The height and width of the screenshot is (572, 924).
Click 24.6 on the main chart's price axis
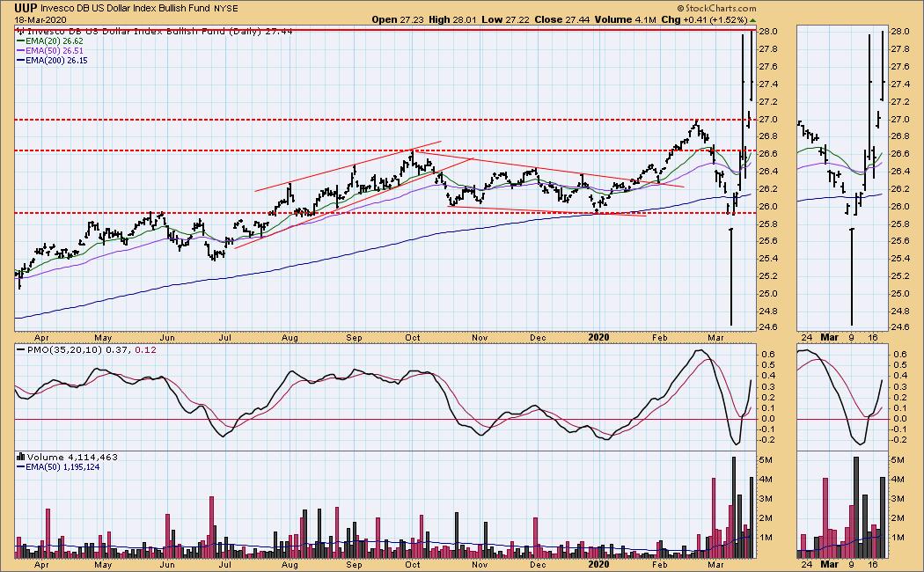click(x=768, y=327)
